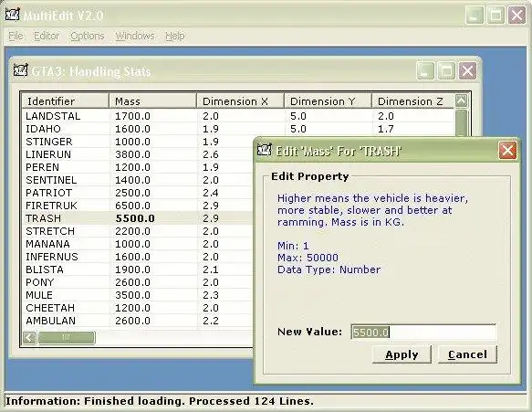The image size is (532, 412).
Task: Click the table's scroll up arrow
Action: point(461,100)
